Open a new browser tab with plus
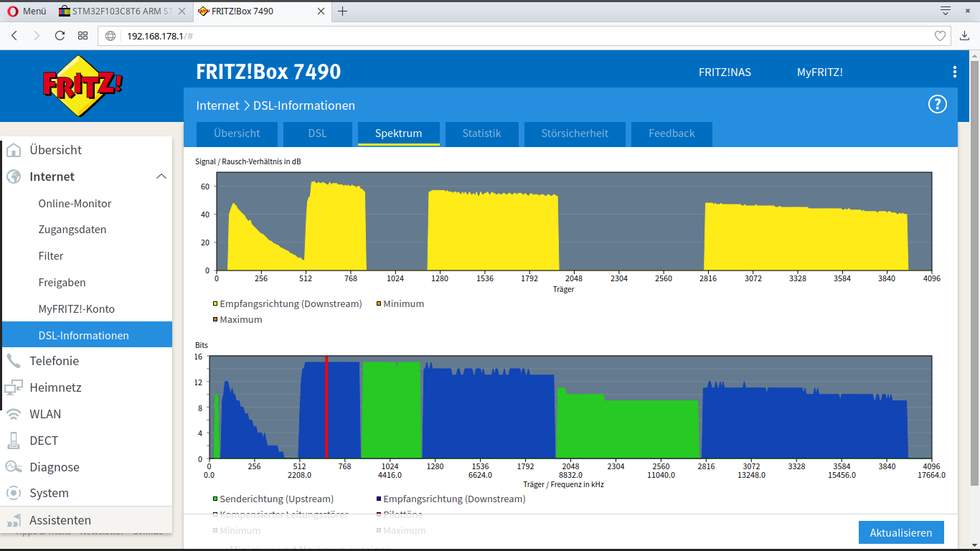The image size is (980, 551). tap(343, 11)
